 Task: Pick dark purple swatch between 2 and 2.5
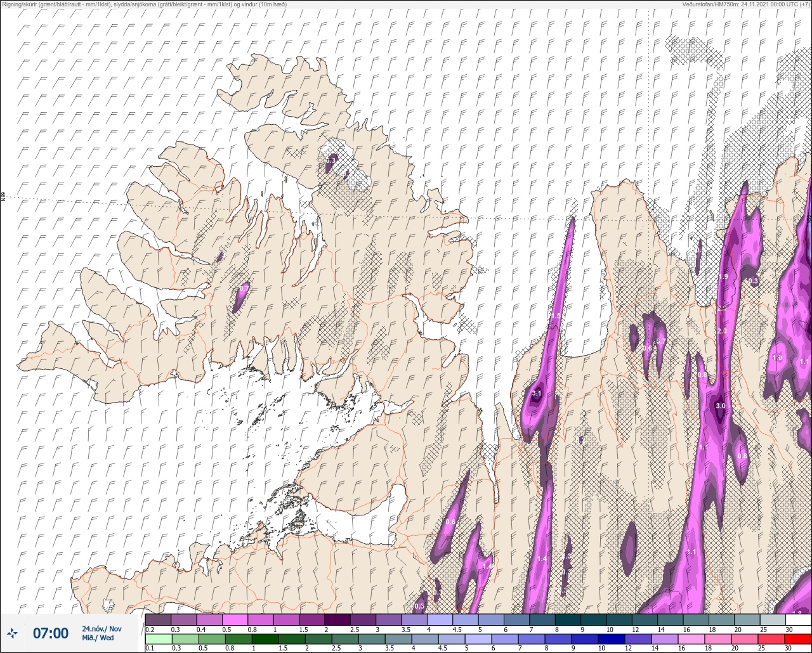click(337, 619)
